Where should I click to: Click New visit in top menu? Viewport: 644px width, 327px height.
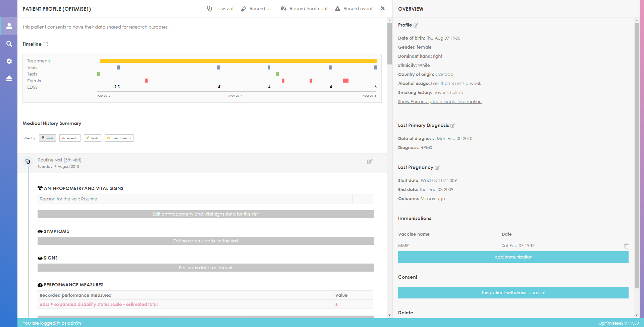[220, 9]
